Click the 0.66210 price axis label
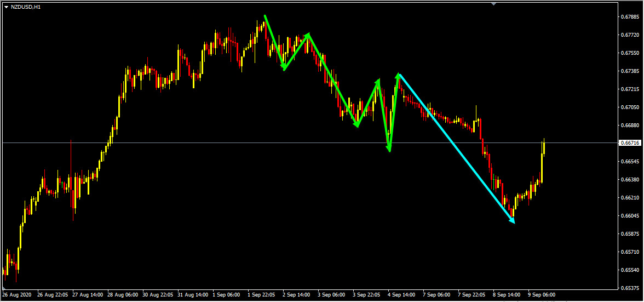 point(630,198)
